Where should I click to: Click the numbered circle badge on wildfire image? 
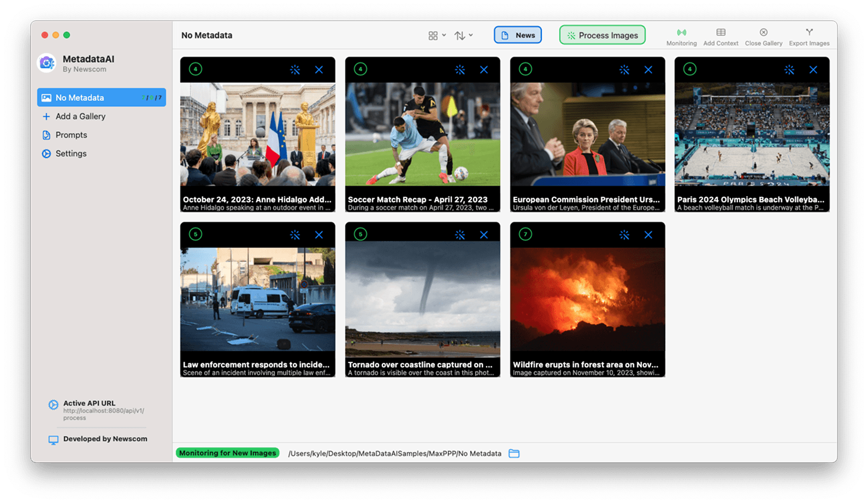(525, 235)
